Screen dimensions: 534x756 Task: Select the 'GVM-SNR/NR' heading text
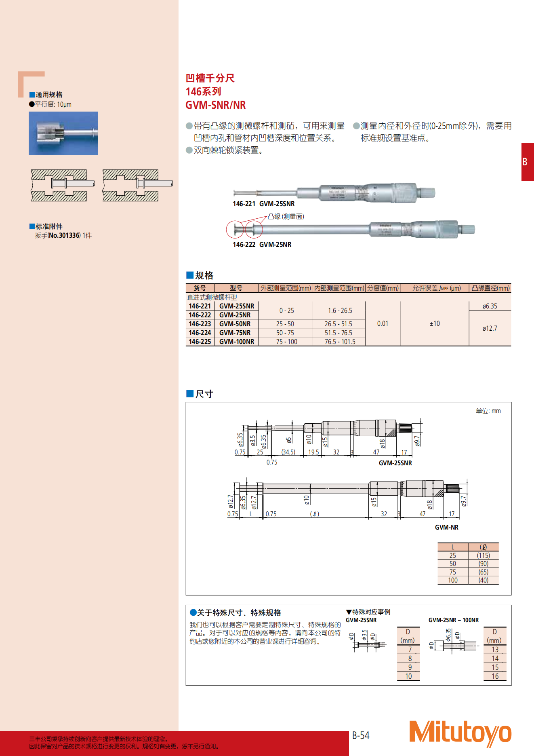[215, 105]
